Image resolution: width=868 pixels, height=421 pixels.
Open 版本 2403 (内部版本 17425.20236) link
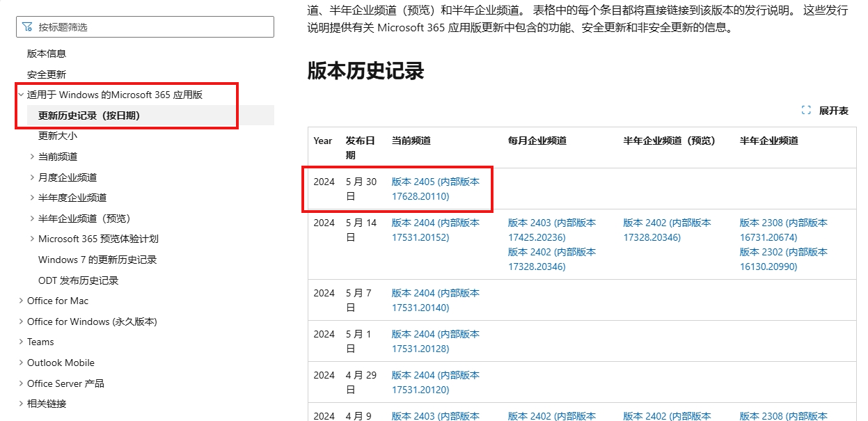pyautogui.click(x=552, y=230)
